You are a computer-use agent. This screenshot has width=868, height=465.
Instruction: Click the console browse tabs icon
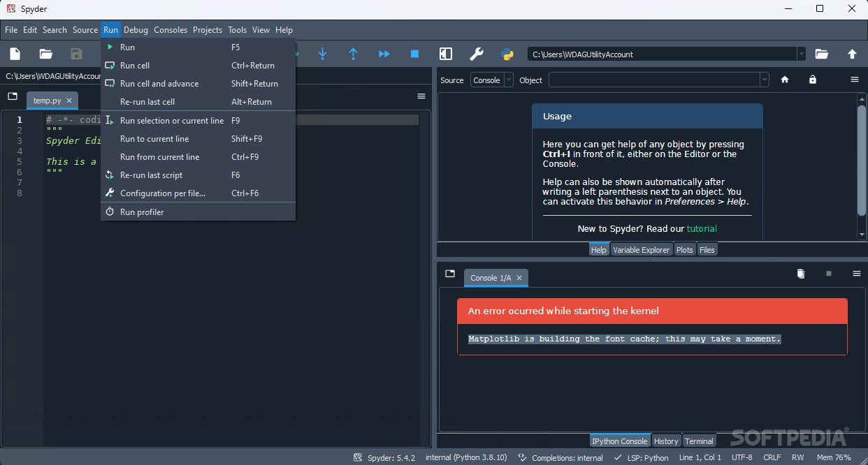pyautogui.click(x=450, y=274)
